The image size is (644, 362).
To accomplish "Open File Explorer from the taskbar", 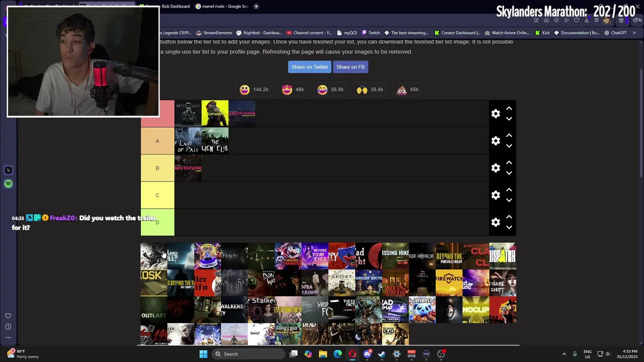I will (x=323, y=354).
